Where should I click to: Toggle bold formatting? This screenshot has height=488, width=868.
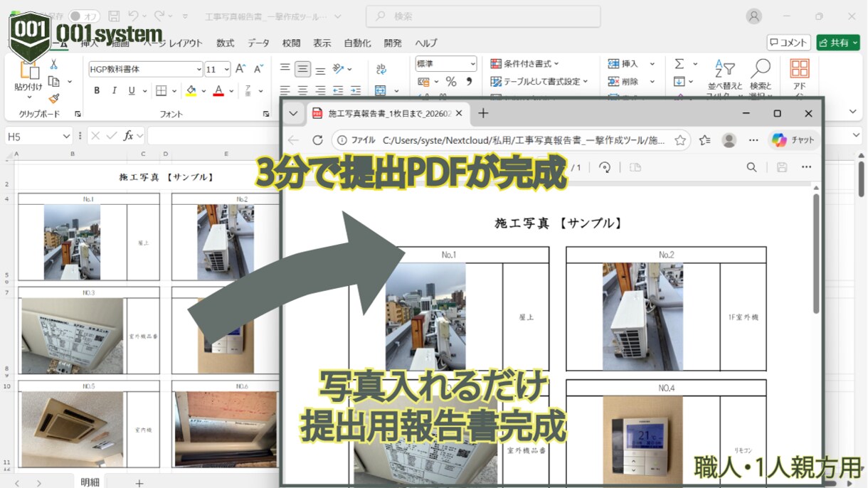(97, 90)
